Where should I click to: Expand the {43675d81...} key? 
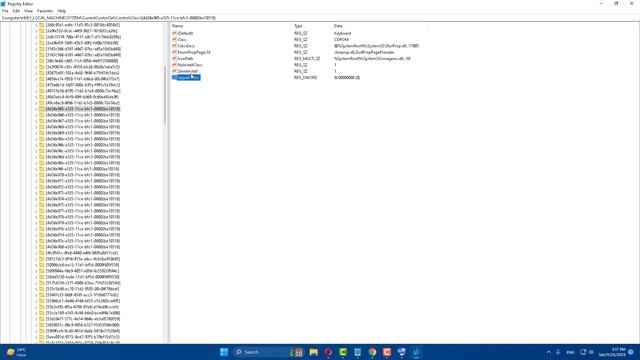point(36,73)
